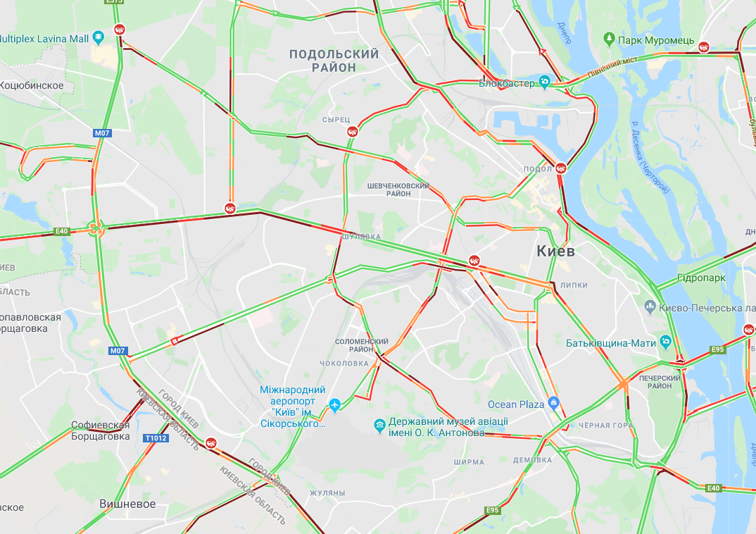
Task: Click the traffic incident icon near Сырец
Action: coord(353,132)
